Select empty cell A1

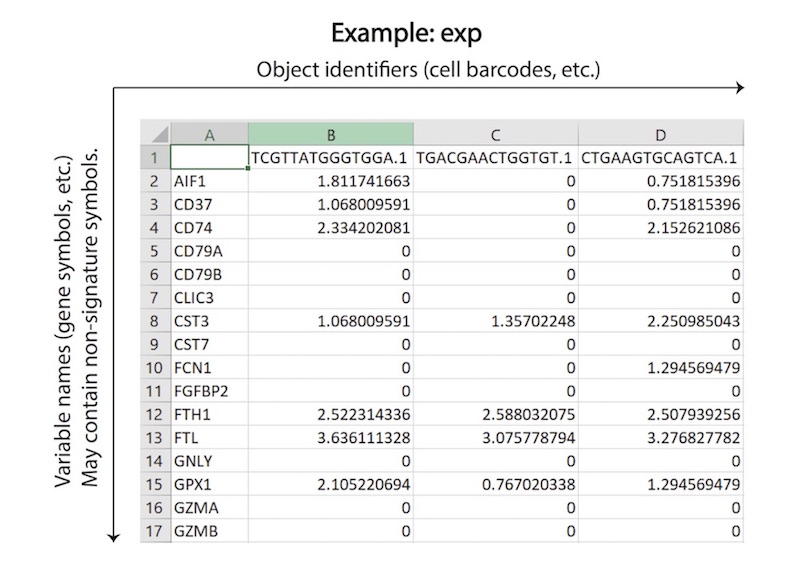coord(209,158)
